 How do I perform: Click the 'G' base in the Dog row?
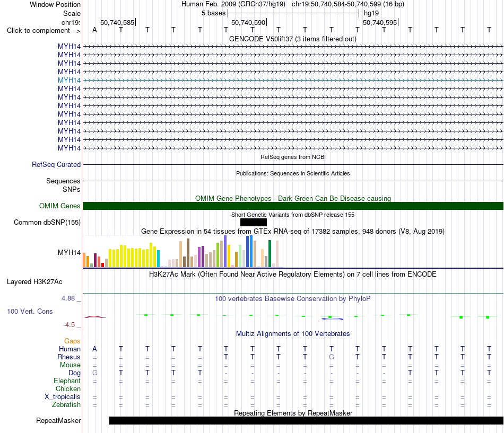[x=95, y=373]
